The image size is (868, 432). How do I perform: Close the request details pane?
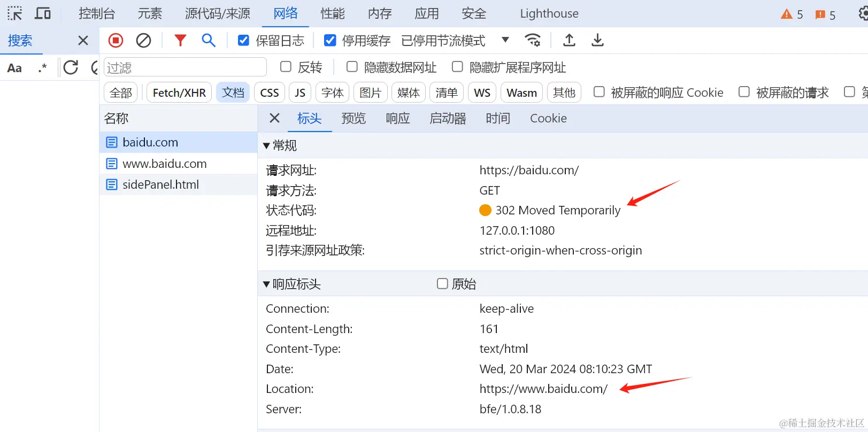click(274, 118)
